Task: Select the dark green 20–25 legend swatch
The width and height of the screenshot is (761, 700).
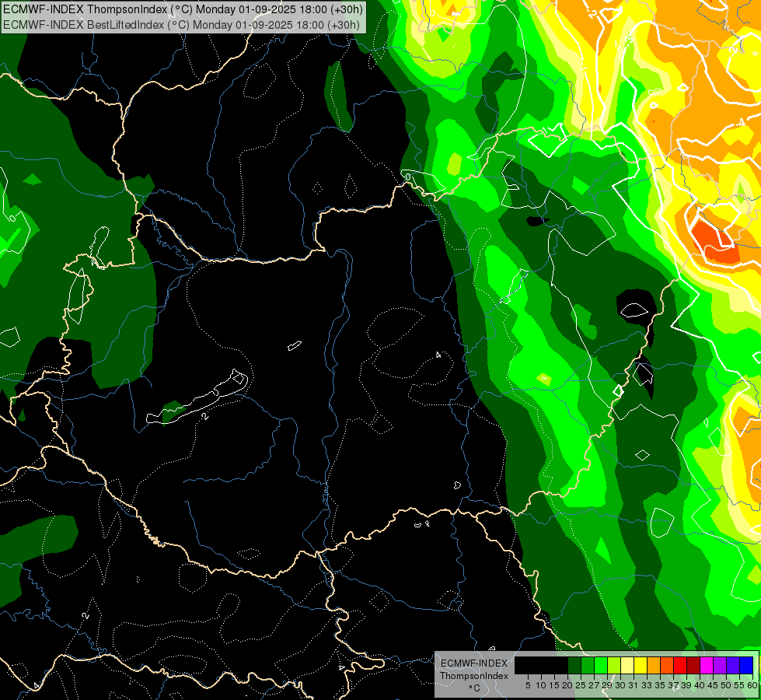Action: pos(574,666)
